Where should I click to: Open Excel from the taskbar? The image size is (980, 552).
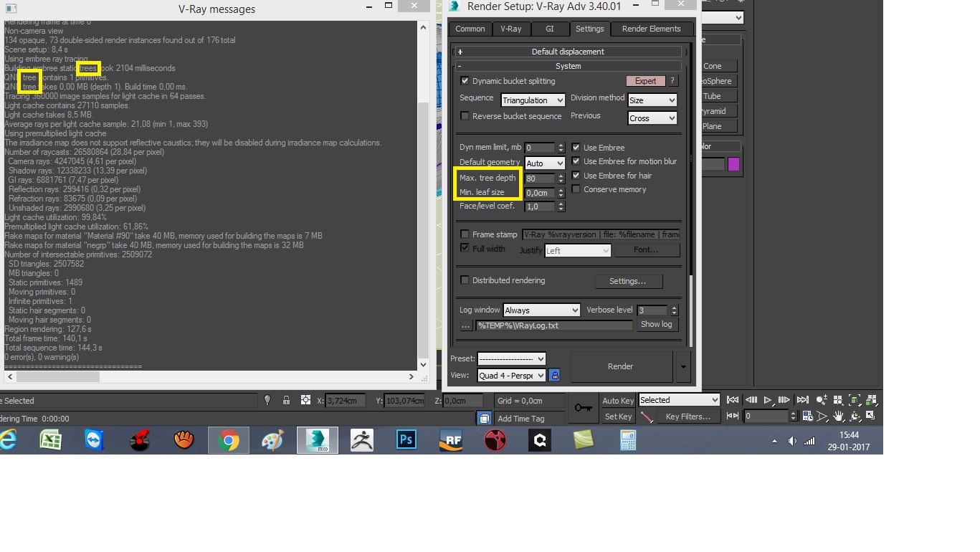[49, 440]
